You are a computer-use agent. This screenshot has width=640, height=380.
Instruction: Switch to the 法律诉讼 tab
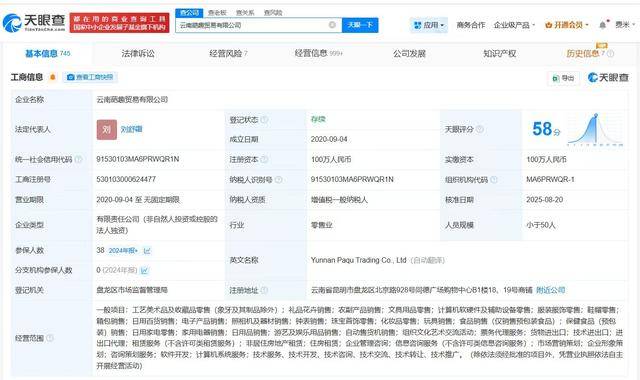[138, 53]
